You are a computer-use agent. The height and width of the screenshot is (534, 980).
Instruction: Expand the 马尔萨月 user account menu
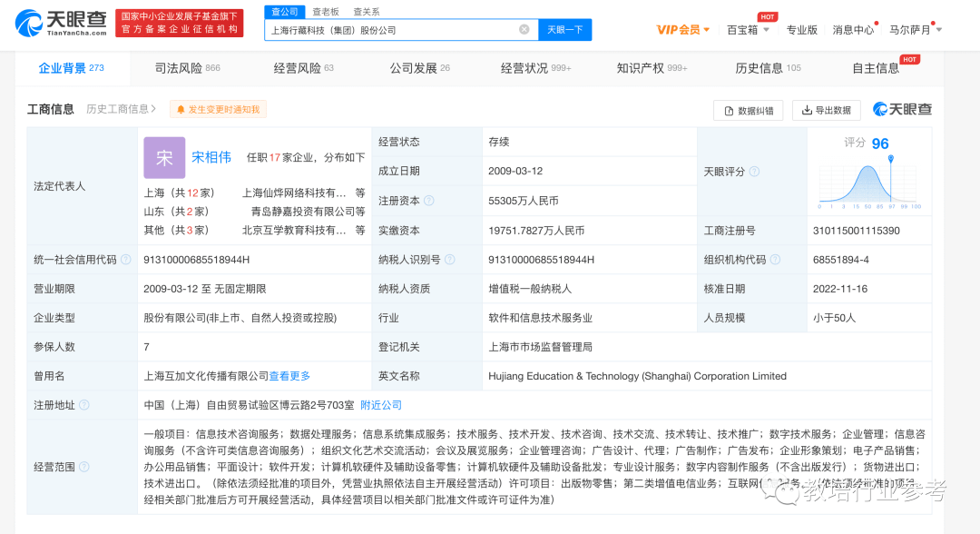pos(915,29)
